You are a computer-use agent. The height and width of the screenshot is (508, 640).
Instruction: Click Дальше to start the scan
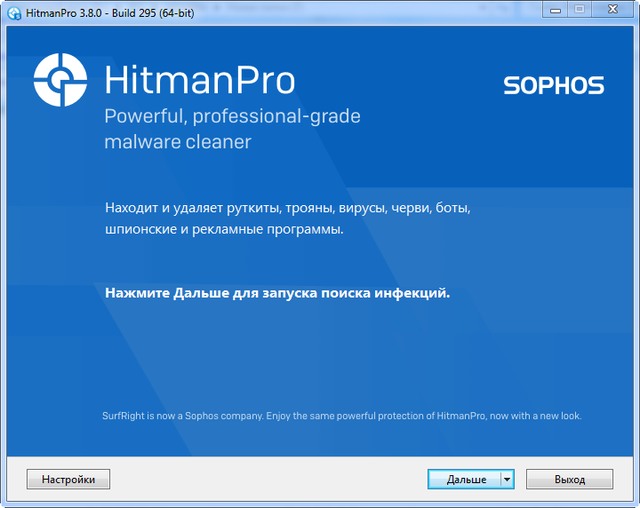464,479
